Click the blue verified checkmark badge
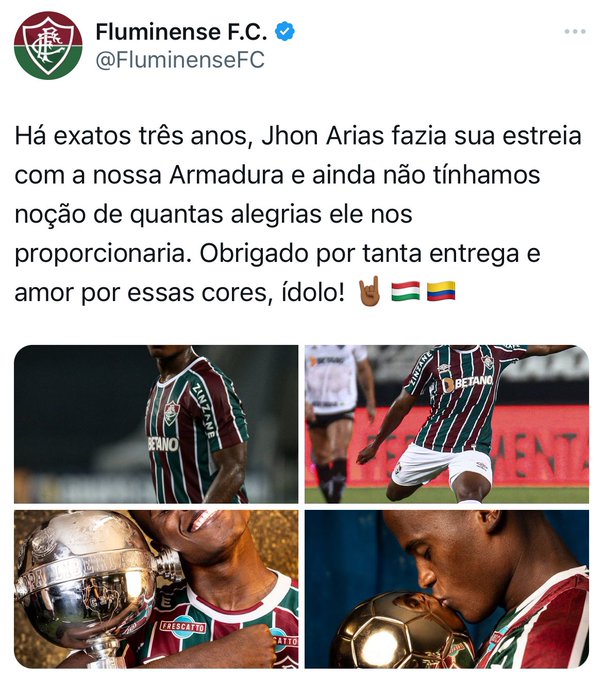The height and width of the screenshot is (680, 603). (285, 31)
